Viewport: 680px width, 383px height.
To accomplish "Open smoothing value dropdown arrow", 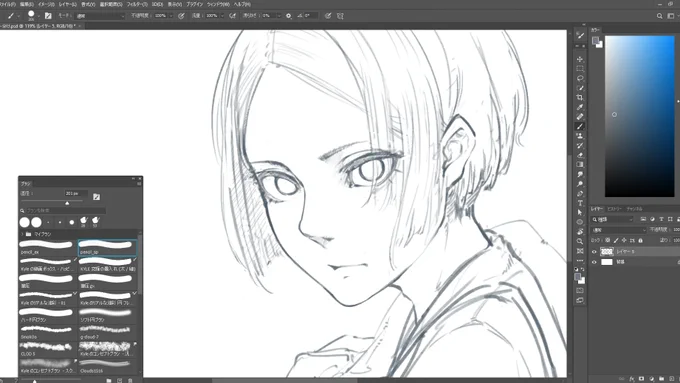I will click(x=278, y=16).
